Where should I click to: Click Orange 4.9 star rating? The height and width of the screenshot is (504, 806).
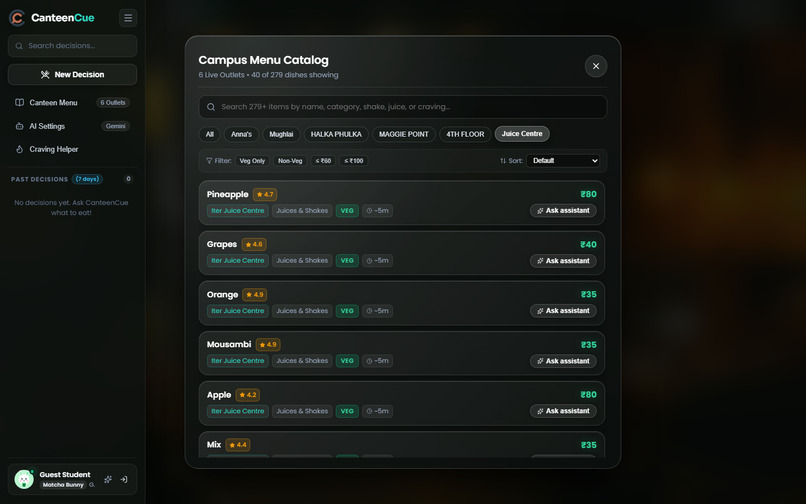(x=254, y=295)
